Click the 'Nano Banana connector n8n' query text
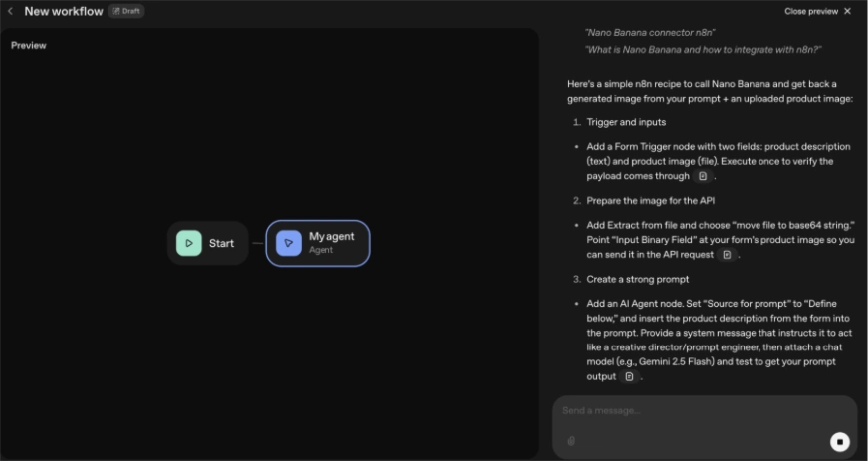The width and height of the screenshot is (868, 461). (649, 32)
